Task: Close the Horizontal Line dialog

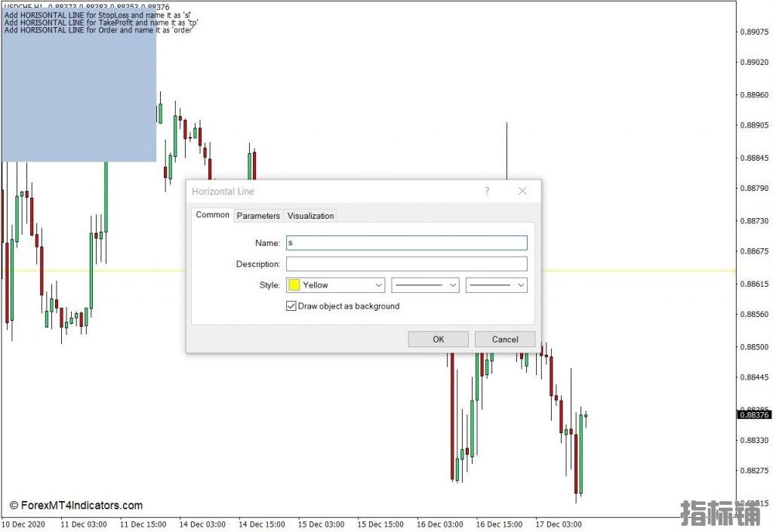Action: (522, 192)
